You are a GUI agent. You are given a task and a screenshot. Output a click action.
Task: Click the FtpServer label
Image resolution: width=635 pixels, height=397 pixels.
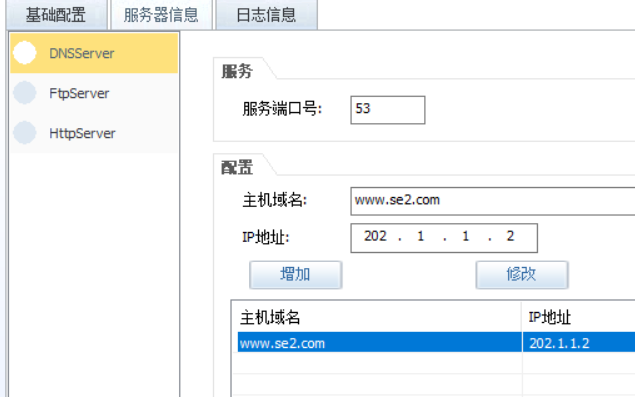click(79, 93)
